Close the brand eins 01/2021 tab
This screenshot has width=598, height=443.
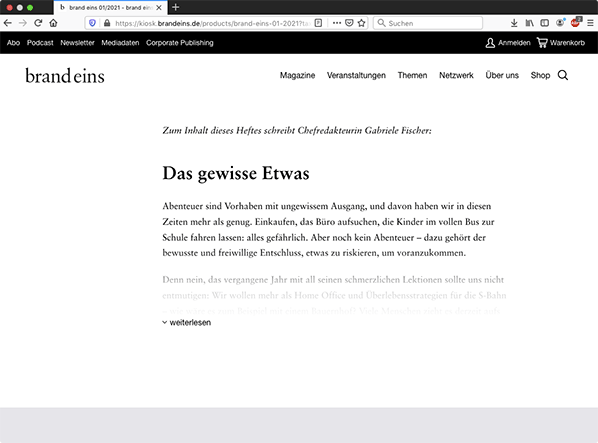(159, 7)
